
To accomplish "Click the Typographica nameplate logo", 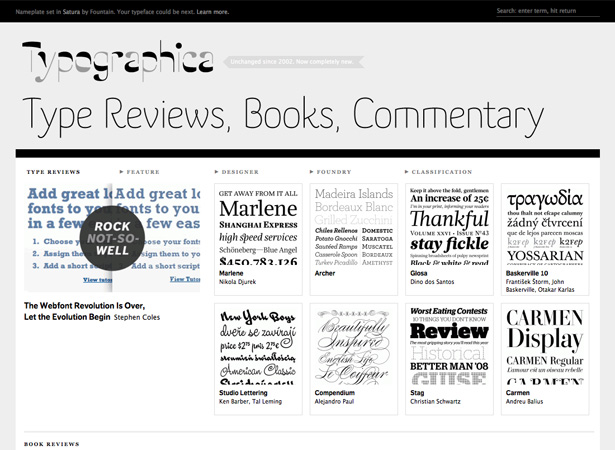I will click(118, 62).
